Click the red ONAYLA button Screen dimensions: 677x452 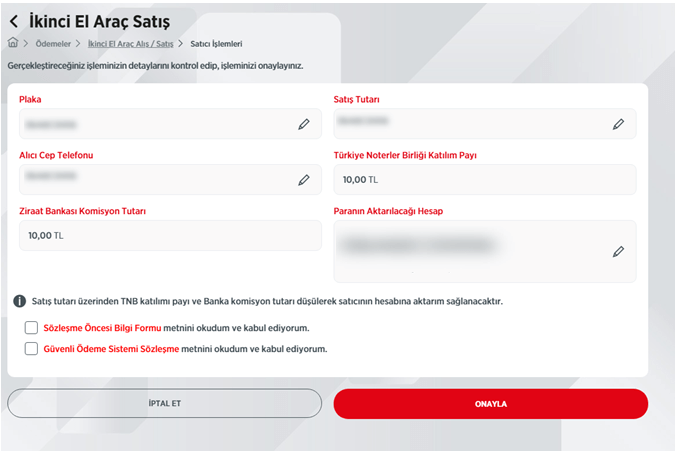[491, 404]
